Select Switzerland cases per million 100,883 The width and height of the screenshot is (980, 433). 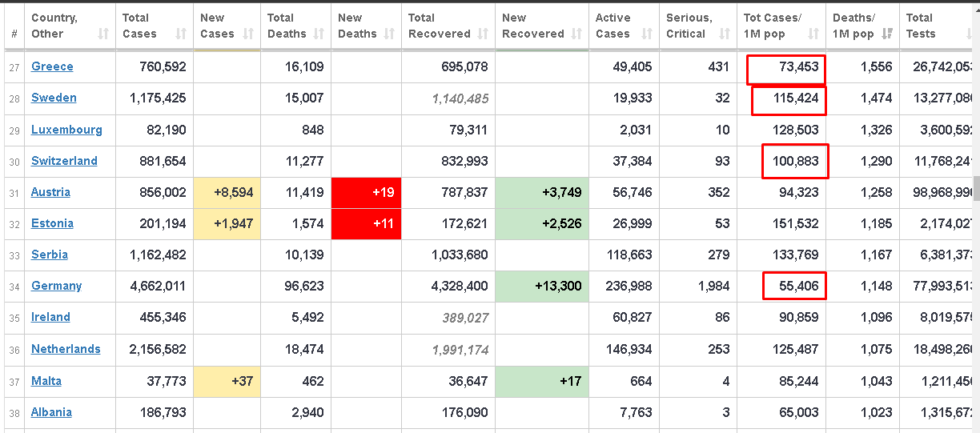pos(795,161)
